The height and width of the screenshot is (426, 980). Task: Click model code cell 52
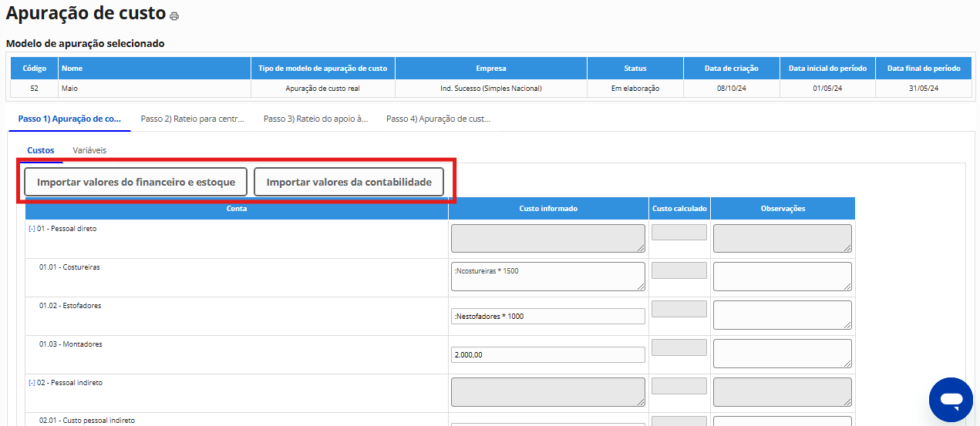pyautogui.click(x=34, y=89)
